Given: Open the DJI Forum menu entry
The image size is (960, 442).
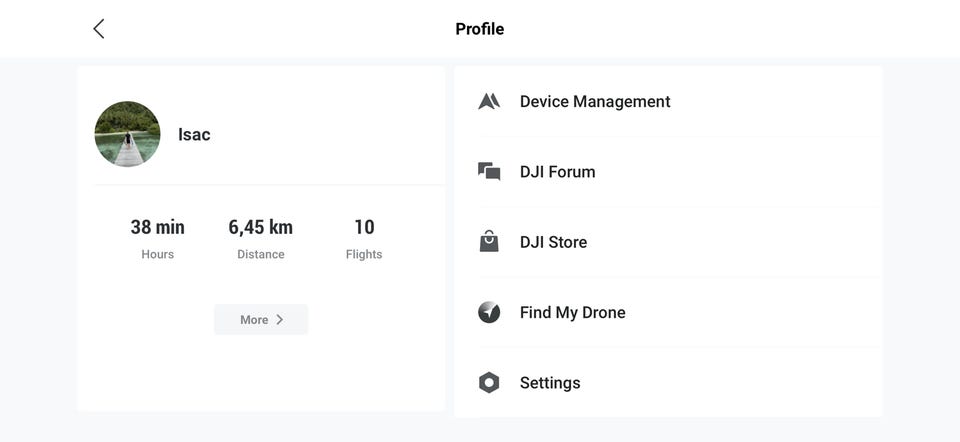Looking at the screenshot, I should (x=557, y=172).
